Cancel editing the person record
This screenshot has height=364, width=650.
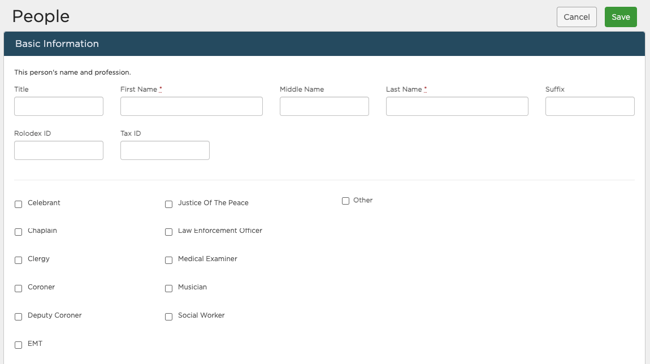coord(577,17)
